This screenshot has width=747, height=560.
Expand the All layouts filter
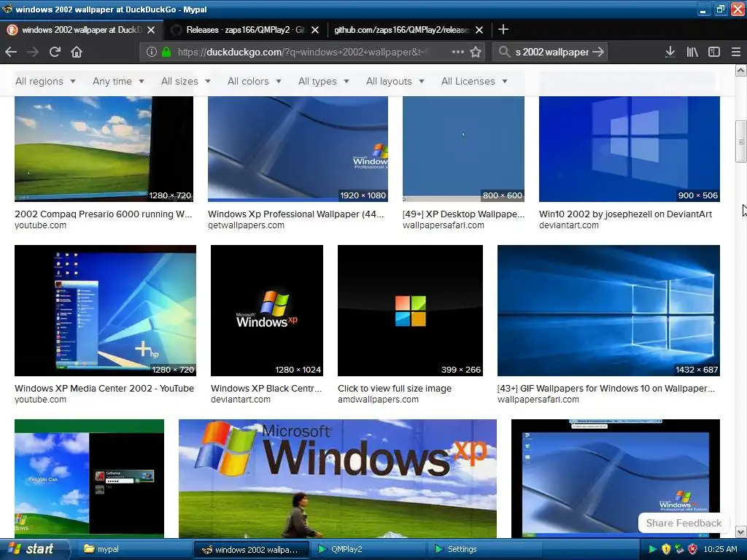(x=395, y=82)
